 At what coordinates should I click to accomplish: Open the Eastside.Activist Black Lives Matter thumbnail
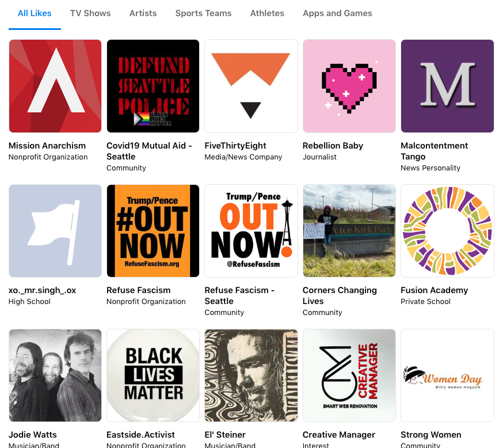click(153, 375)
